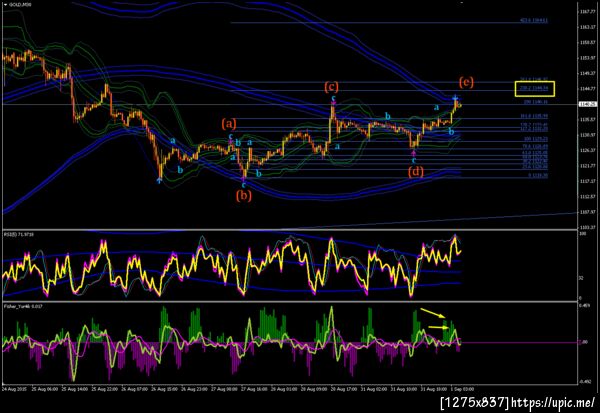Image resolution: width=600 pixels, height=413 pixels.
Task: Click the 1121.77 price scale value
Action: pyautogui.click(x=587, y=166)
